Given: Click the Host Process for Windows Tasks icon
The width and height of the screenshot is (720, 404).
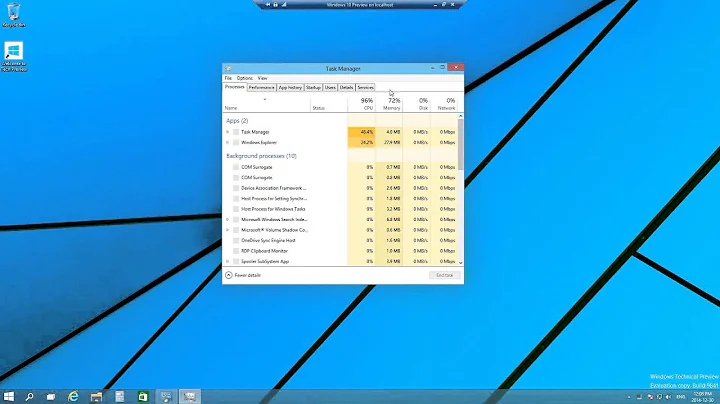Looking at the screenshot, I should click(236, 209).
